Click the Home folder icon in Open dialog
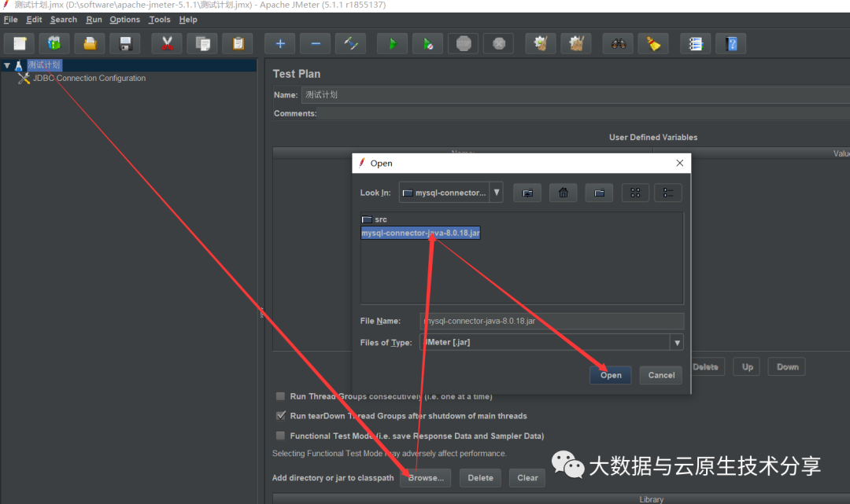 [x=564, y=193]
